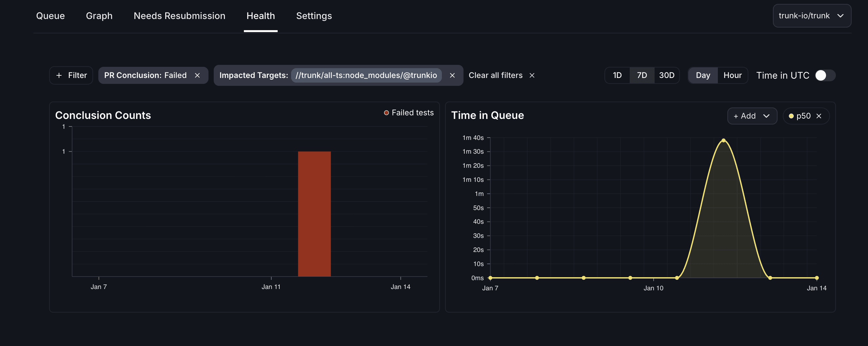The width and height of the screenshot is (868, 346).
Task: Click the yellow p50 legend dot
Action: pos(791,116)
